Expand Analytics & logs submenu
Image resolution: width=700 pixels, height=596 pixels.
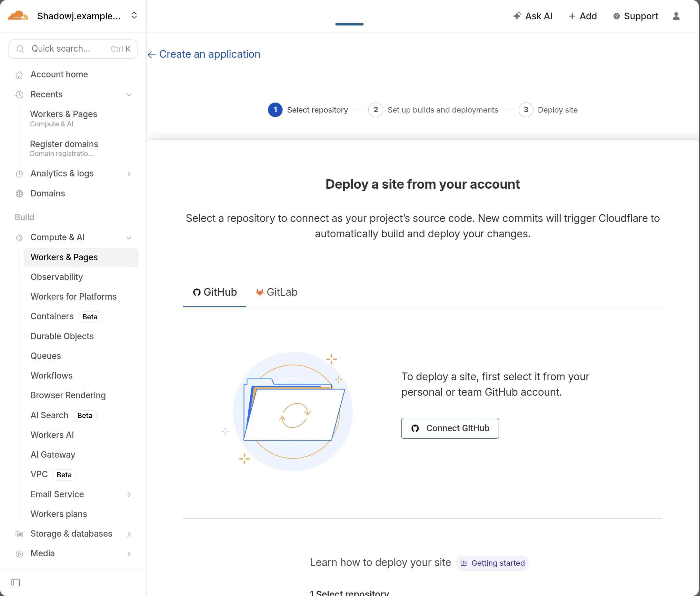tap(129, 174)
